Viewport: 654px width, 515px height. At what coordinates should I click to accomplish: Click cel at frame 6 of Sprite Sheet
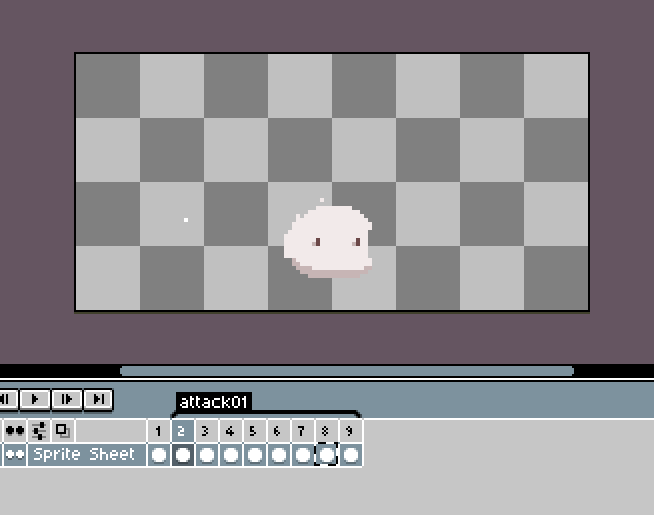[x=278, y=455]
